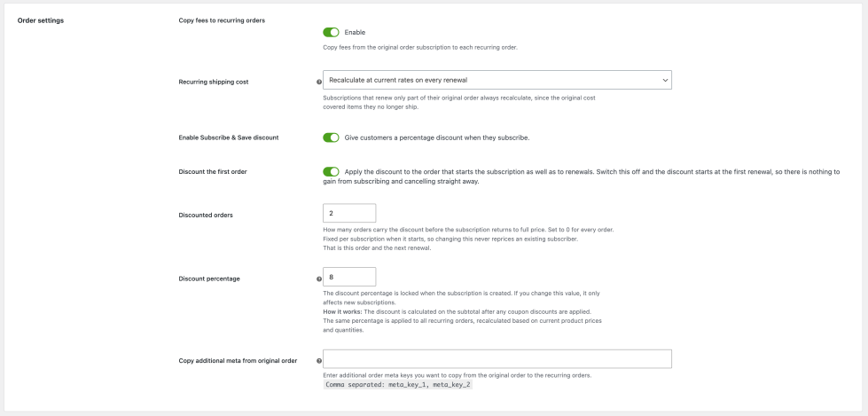
Task: Open the Recurring shipping cost dropdown
Action: point(497,80)
